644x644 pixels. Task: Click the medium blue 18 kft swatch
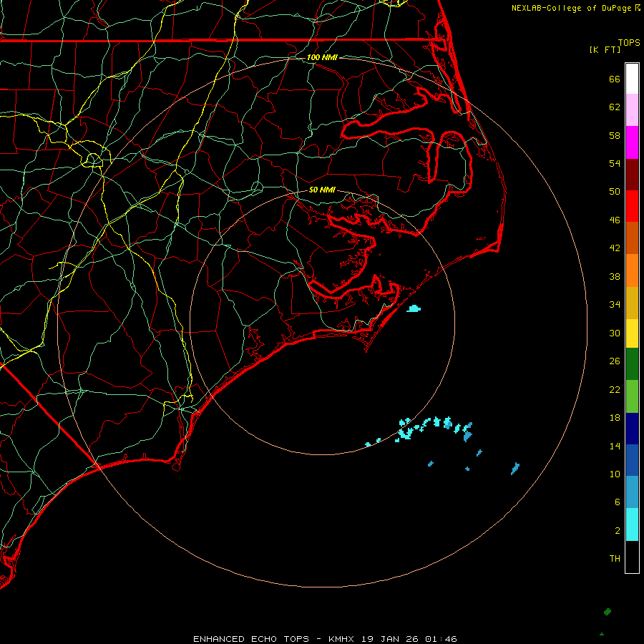pyautogui.click(x=632, y=460)
